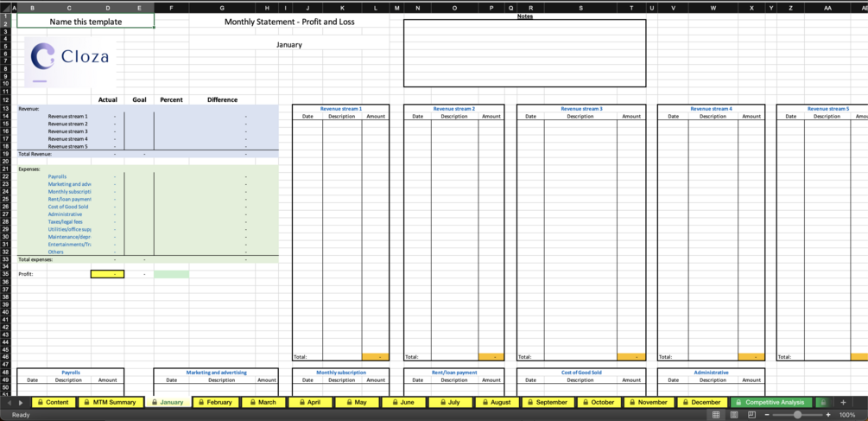Open the December sheet tab

pos(701,402)
